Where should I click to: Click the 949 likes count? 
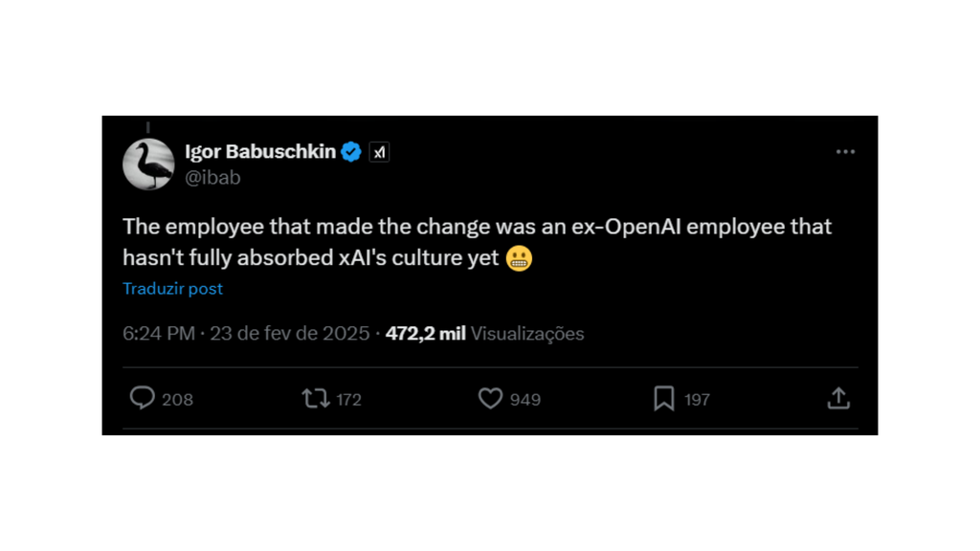click(x=525, y=400)
